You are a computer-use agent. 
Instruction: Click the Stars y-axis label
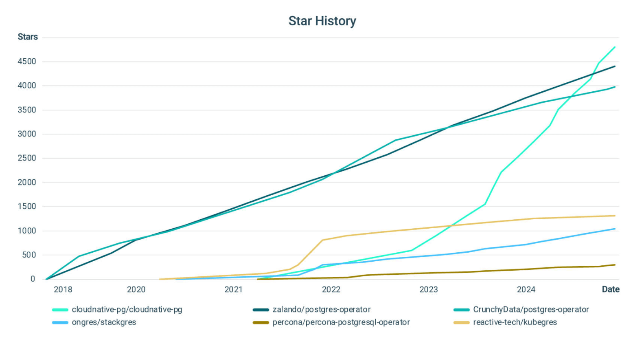tap(28, 37)
